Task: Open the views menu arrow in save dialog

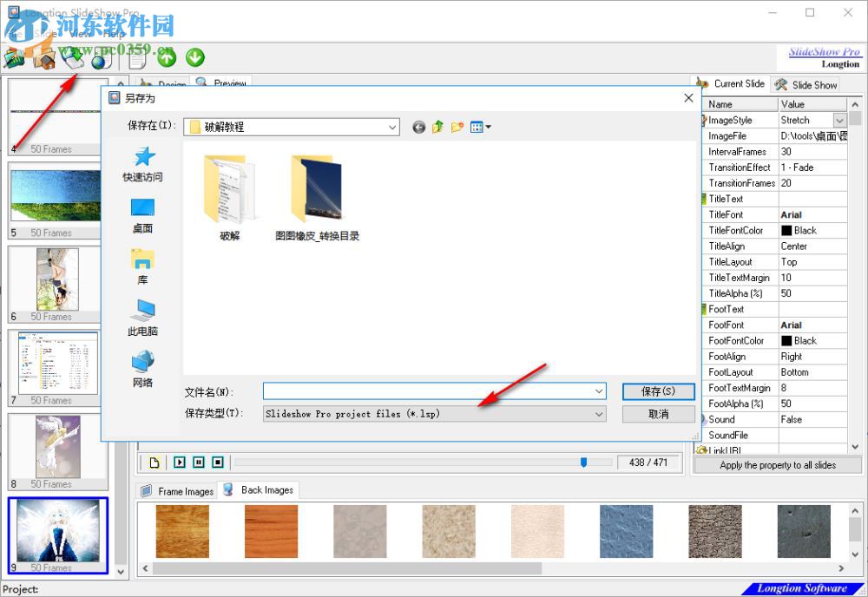Action: (487, 126)
